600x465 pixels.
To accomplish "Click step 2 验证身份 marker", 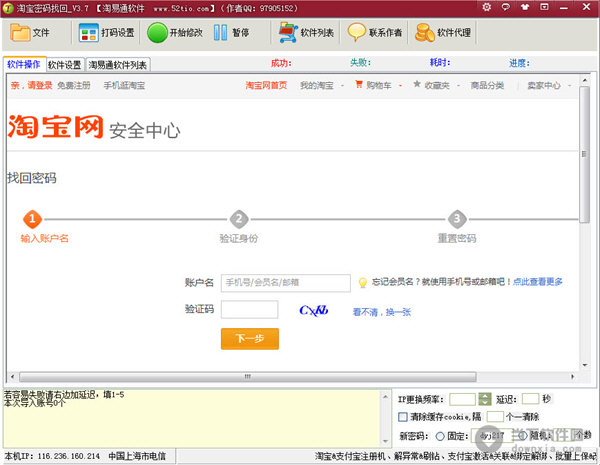I will [x=239, y=219].
